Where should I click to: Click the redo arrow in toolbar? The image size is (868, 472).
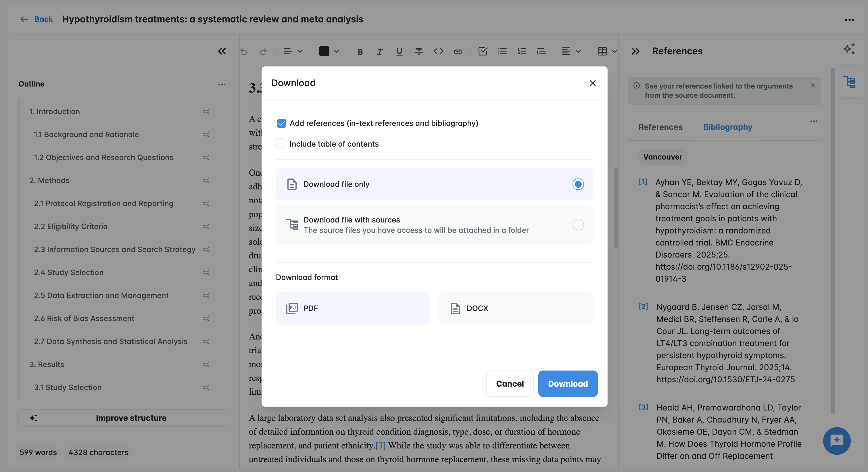tap(263, 51)
